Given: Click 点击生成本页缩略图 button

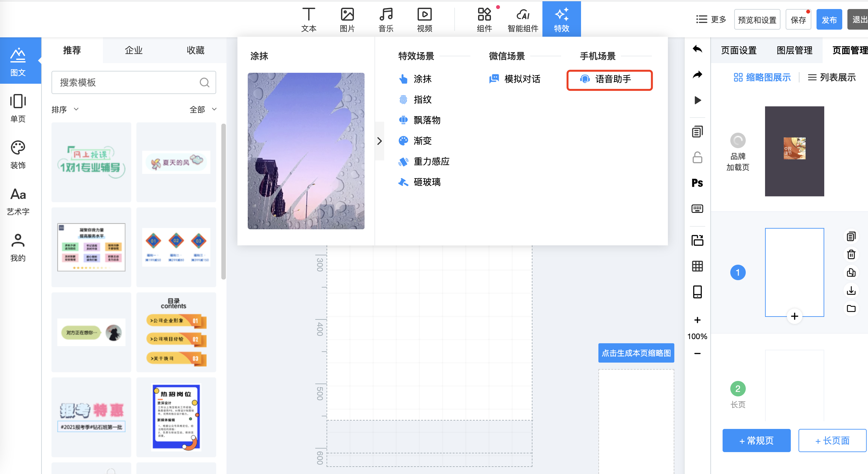Looking at the screenshot, I should 636,353.
